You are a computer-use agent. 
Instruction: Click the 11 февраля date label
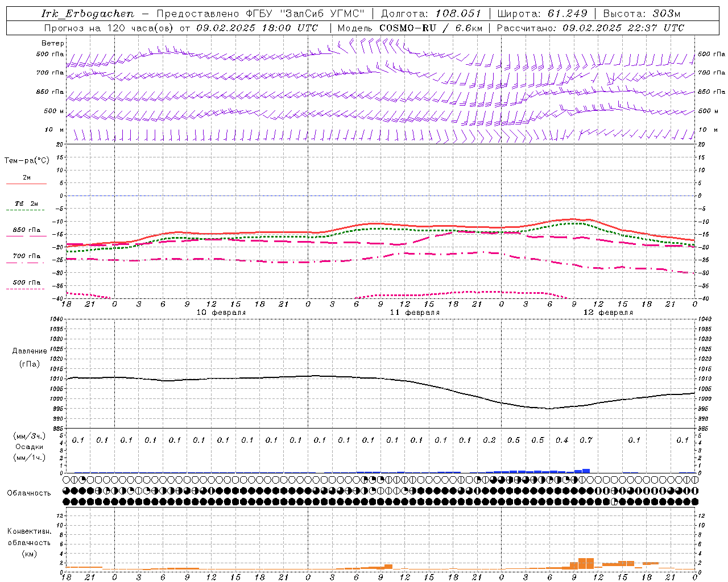415,313
